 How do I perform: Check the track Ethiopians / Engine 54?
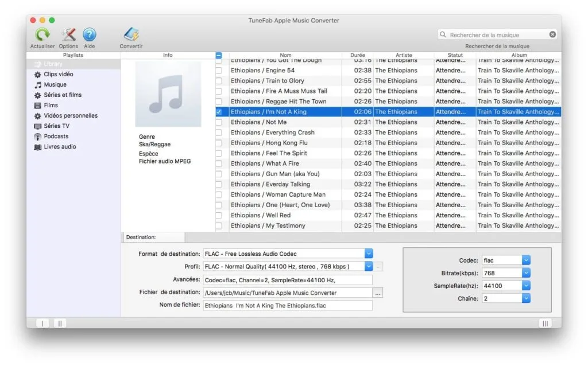point(219,70)
